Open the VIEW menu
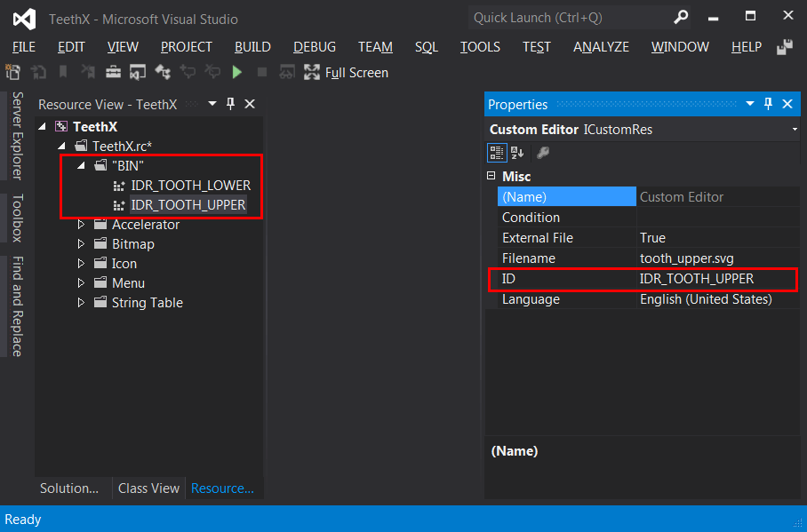Screen dimensions: 807x532 (123, 47)
